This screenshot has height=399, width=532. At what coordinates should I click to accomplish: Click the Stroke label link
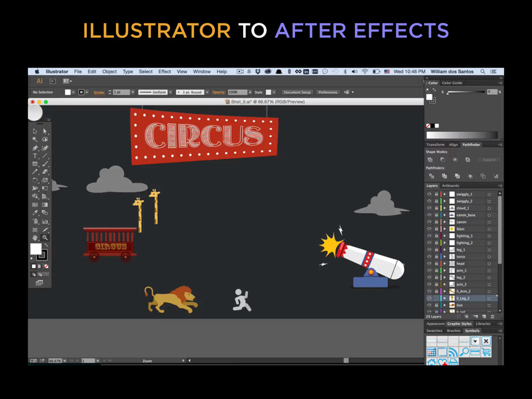pyautogui.click(x=99, y=92)
